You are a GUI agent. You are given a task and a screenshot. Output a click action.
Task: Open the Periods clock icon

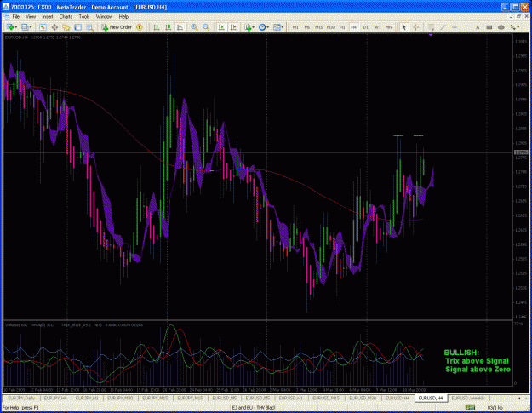(262, 27)
